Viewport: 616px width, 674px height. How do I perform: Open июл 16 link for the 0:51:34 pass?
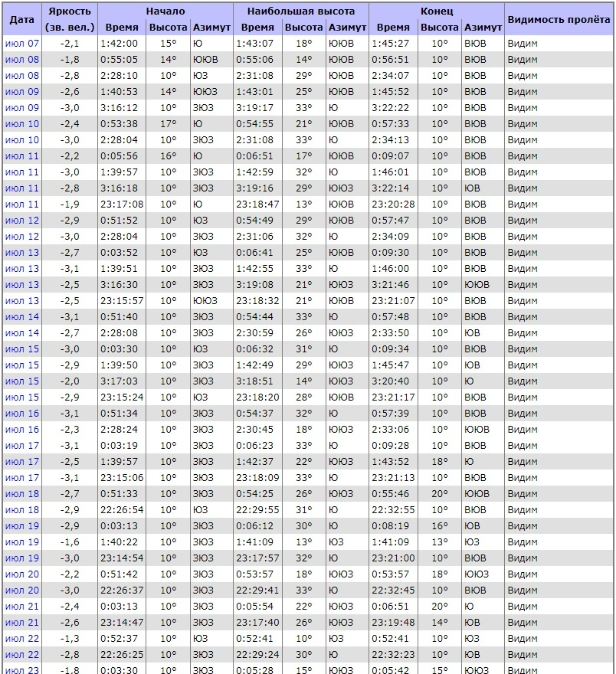coord(22,414)
